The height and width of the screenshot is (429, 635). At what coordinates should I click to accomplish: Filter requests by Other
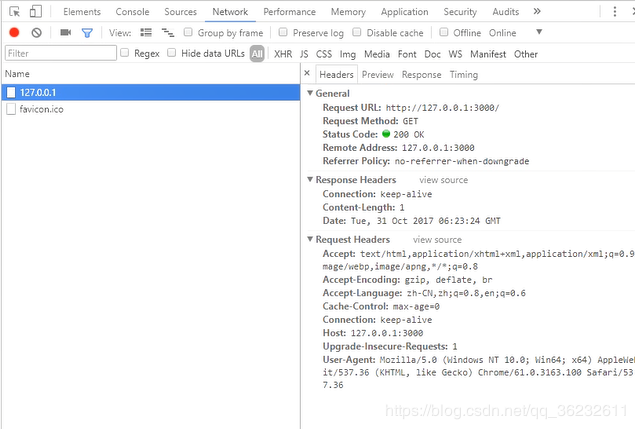click(x=526, y=54)
